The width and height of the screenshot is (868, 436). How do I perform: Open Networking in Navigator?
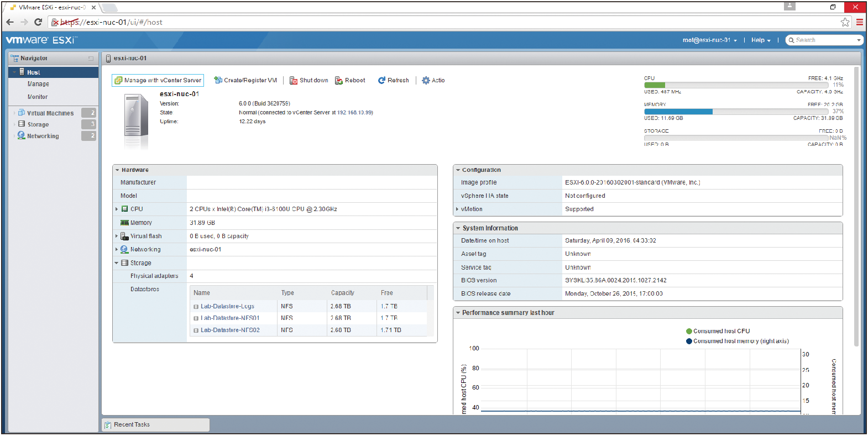click(43, 136)
